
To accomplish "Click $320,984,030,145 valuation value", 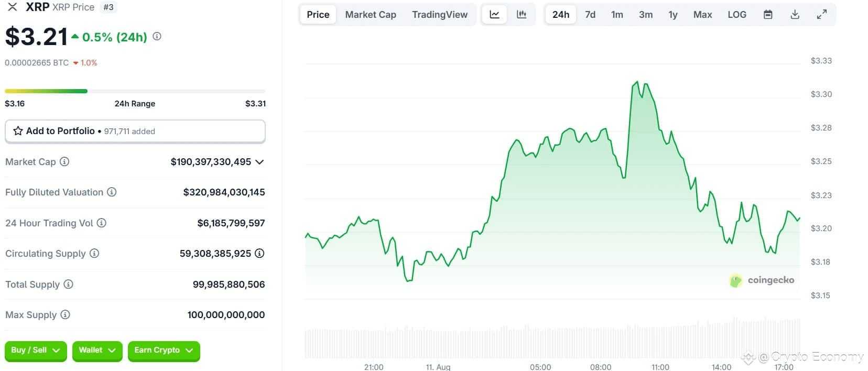I will [224, 192].
